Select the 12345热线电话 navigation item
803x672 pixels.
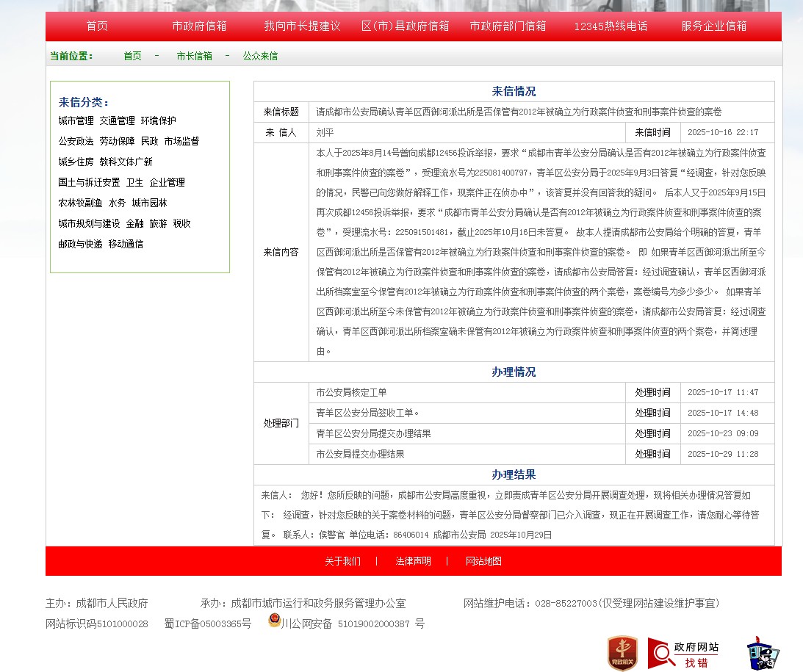(611, 26)
